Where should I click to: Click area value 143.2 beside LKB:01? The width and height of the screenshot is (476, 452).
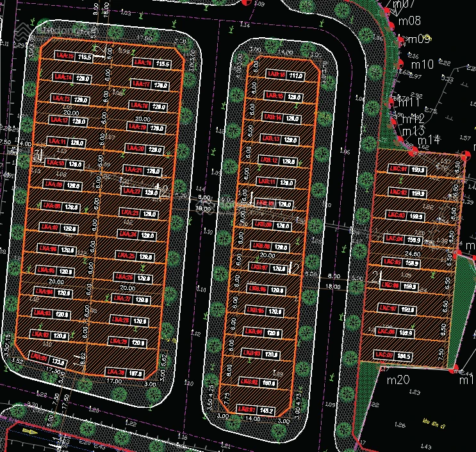point(267,411)
